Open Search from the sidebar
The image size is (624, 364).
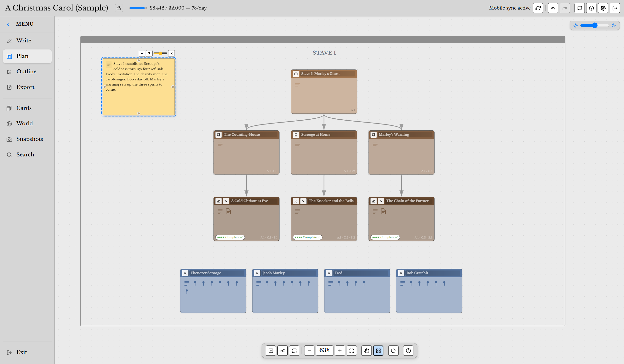(x=27, y=155)
